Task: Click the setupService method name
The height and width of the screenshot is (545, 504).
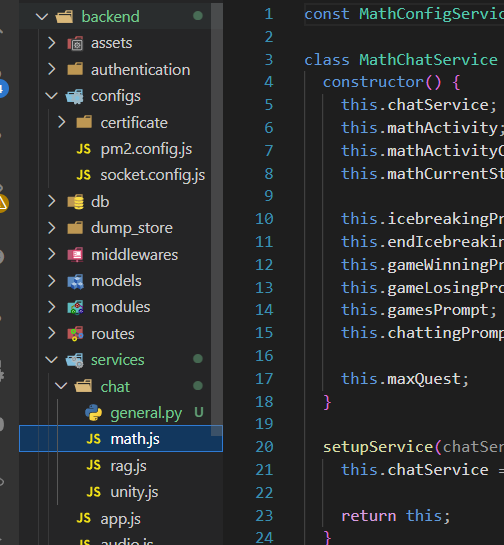Action: pyautogui.click(x=378, y=447)
